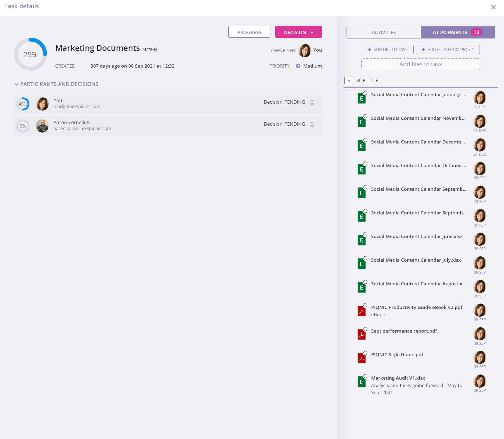The height and width of the screenshot is (439, 504).
Task: Click the info icon beside Aaron Cornelius's pending decision
Action: pos(312,124)
